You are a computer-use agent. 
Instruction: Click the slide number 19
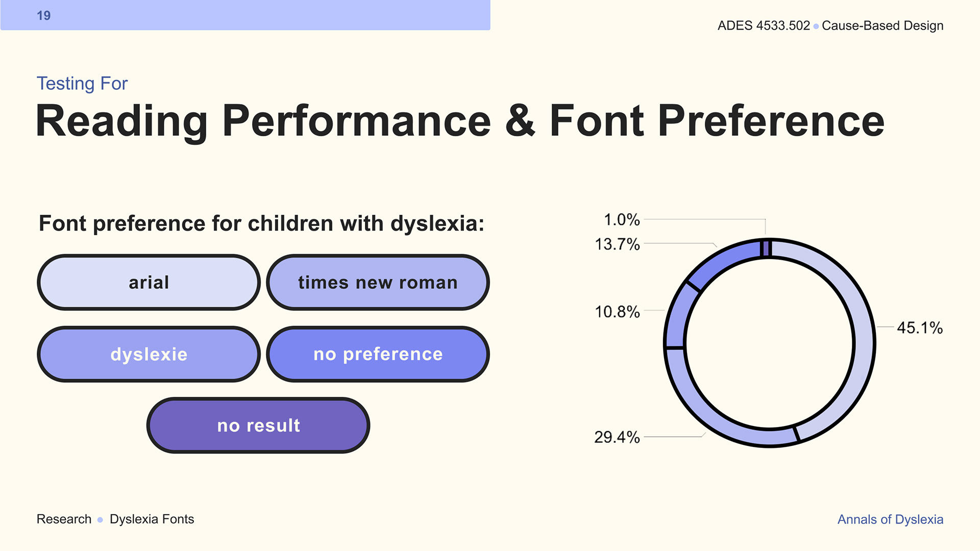coord(43,16)
